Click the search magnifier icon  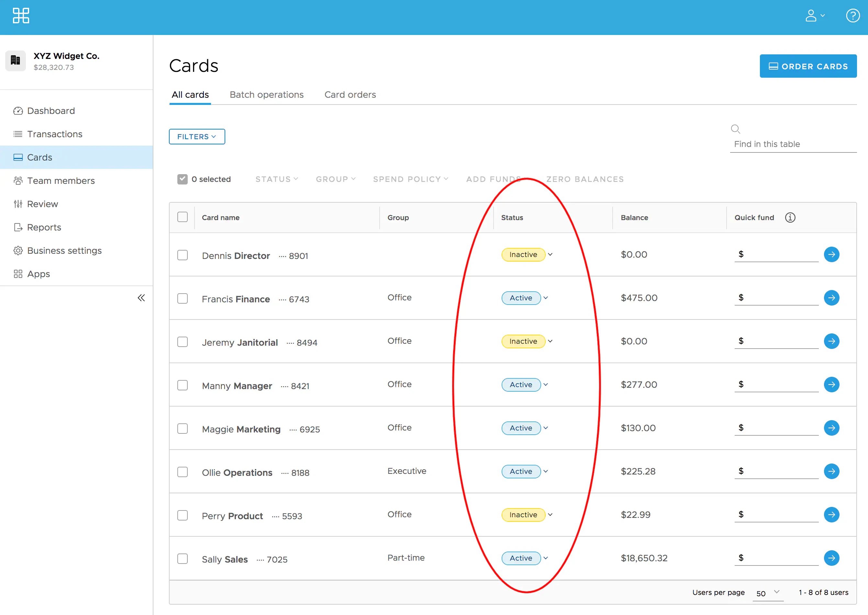click(735, 129)
